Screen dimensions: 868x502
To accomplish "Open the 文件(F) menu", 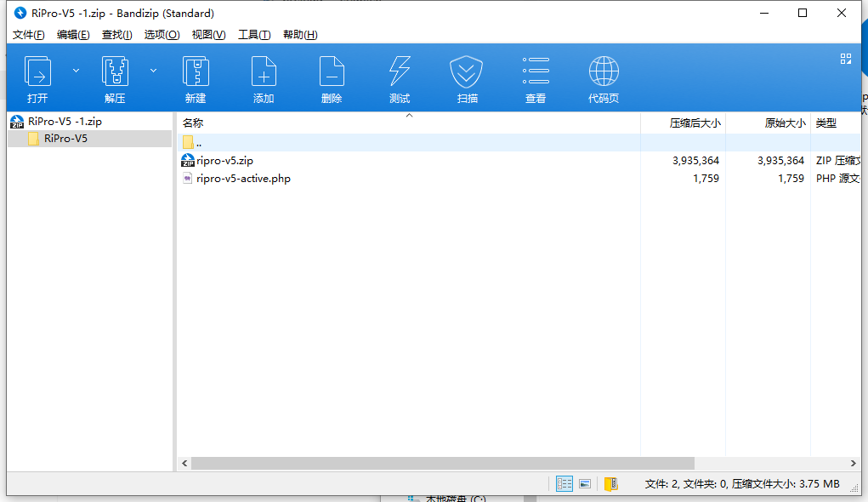I will (x=28, y=35).
